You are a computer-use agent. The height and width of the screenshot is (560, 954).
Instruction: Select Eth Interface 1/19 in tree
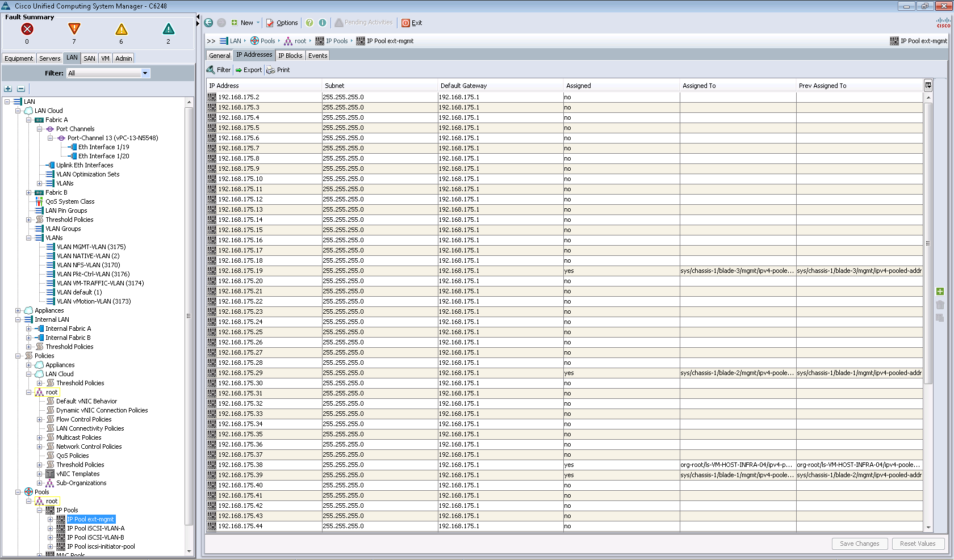click(103, 147)
